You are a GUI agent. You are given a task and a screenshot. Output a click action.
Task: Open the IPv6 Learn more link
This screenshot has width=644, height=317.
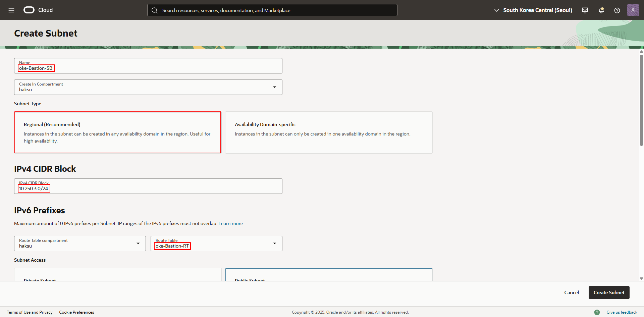pyautogui.click(x=231, y=224)
